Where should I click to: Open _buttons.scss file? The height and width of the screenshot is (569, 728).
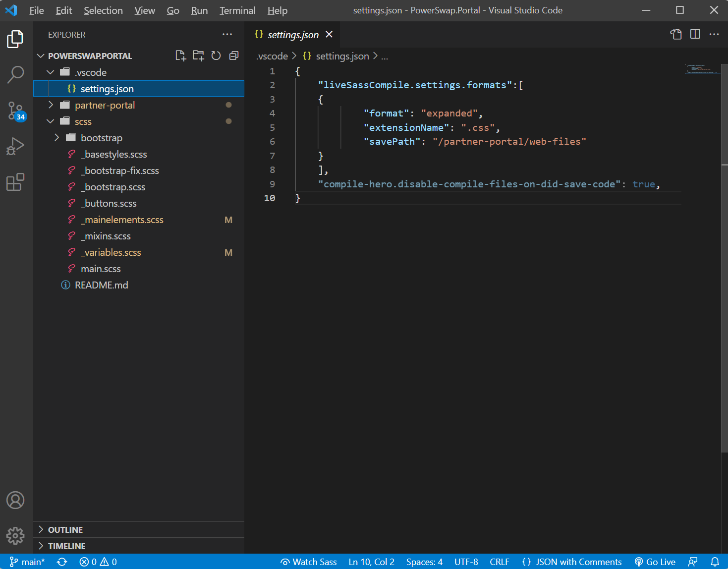tap(139, 203)
